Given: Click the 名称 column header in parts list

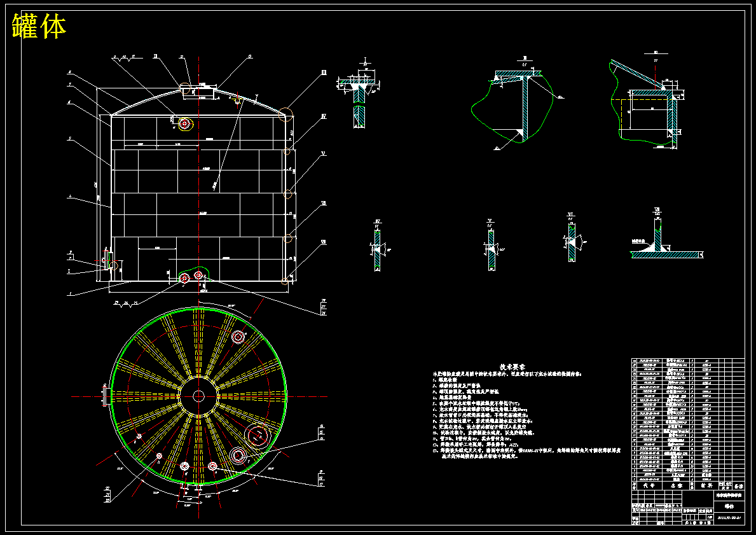Looking at the screenshot, I should click(677, 485).
